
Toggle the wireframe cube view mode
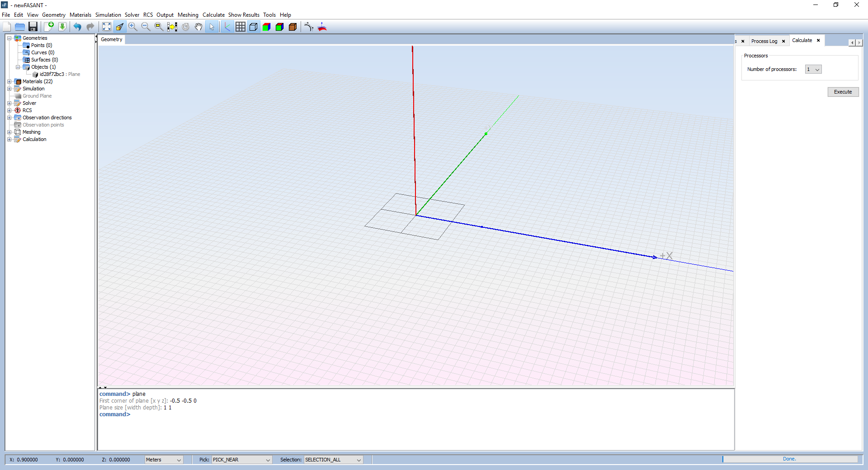[x=254, y=27]
